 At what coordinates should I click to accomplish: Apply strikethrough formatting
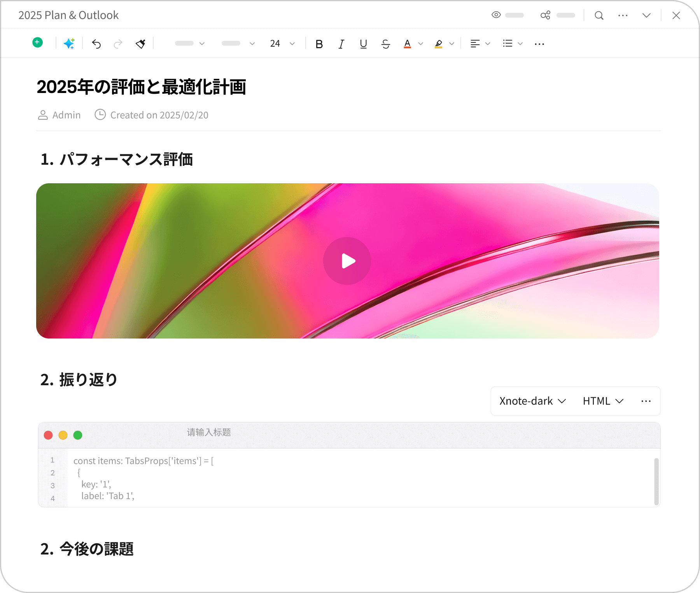(x=385, y=44)
